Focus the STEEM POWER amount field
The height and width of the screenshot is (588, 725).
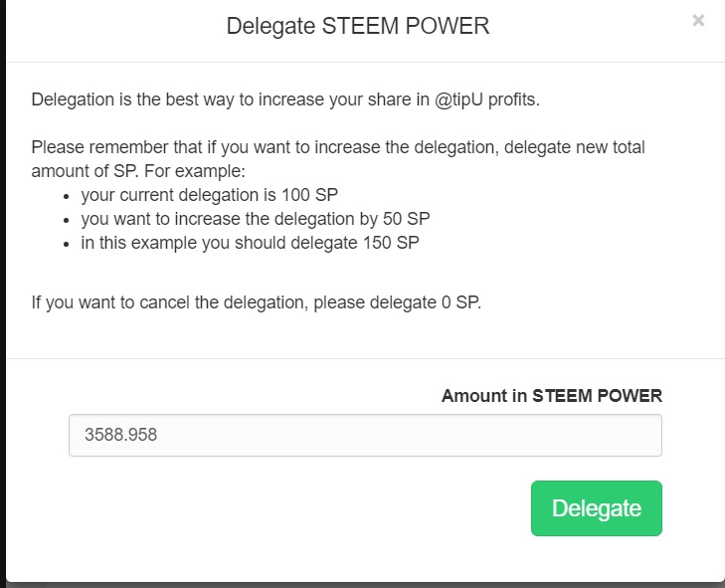tap(365, 436)
